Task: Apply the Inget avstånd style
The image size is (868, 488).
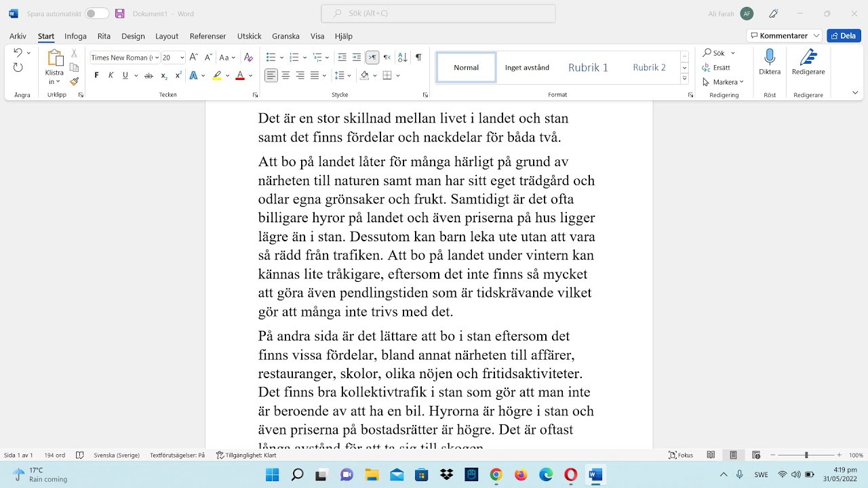Action: 527,68
